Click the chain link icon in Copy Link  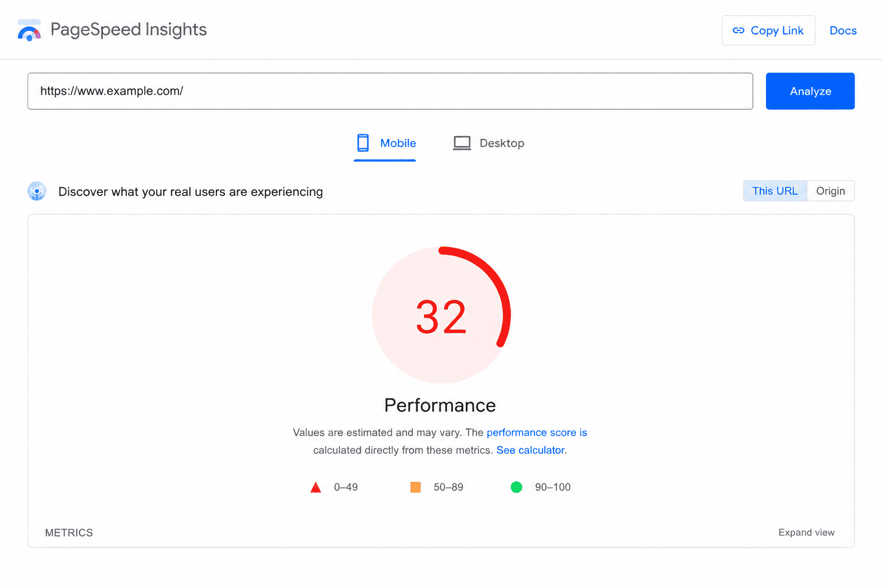point(738,30)
